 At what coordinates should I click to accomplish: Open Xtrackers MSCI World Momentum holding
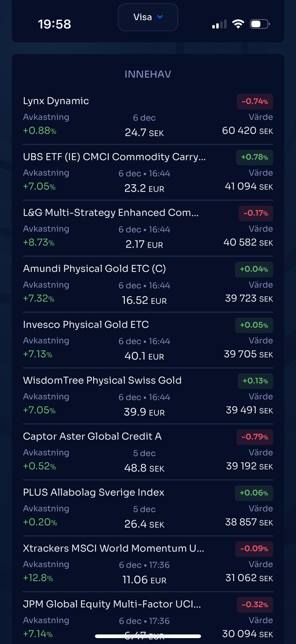click(x=113, y=548)
